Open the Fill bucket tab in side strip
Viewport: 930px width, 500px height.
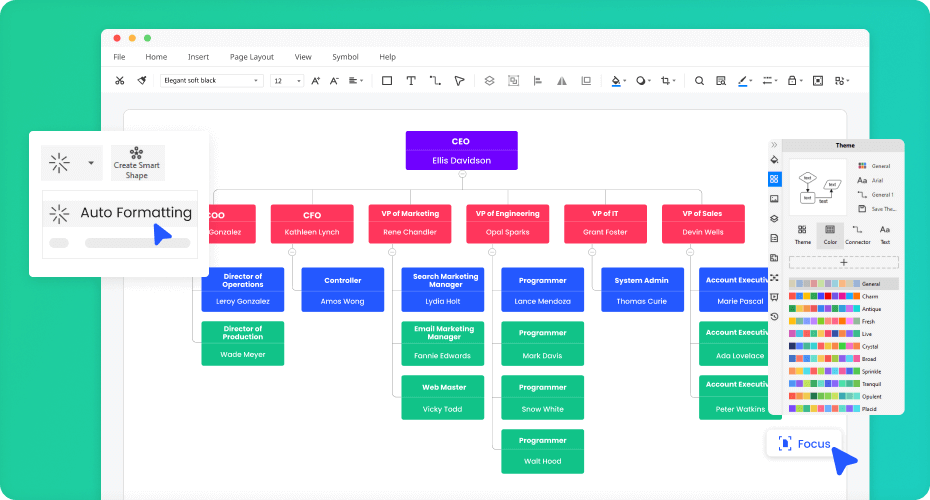(x=774, y=160)
